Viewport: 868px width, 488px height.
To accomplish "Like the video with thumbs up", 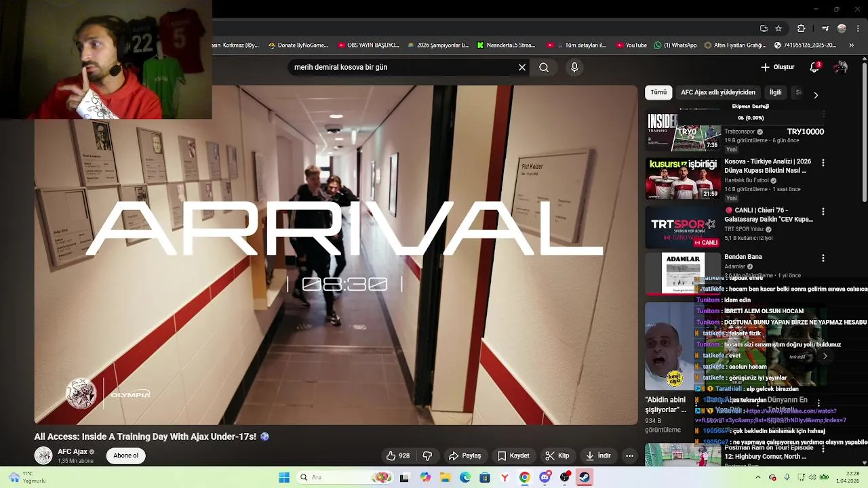I will pyautogui.click(x=398, y=455).
